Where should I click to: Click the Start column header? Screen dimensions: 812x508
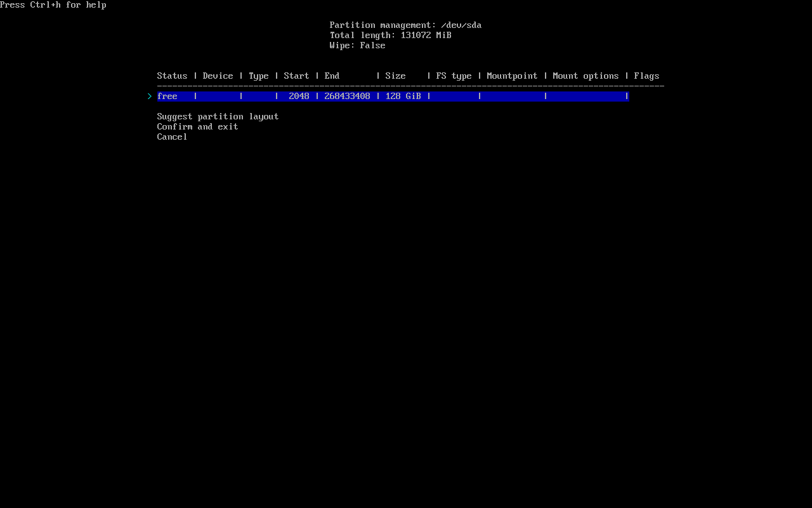[x=296, y=76]
